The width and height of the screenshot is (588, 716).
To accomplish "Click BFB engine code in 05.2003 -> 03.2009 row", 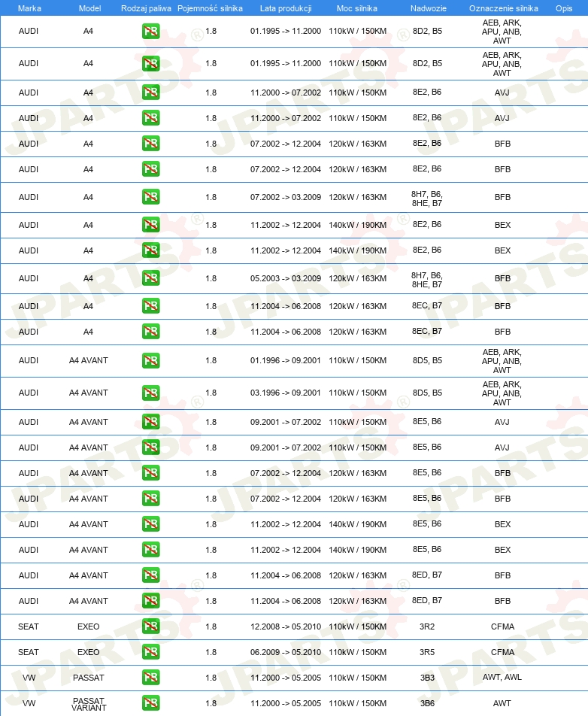I will [x=502, y=278].
